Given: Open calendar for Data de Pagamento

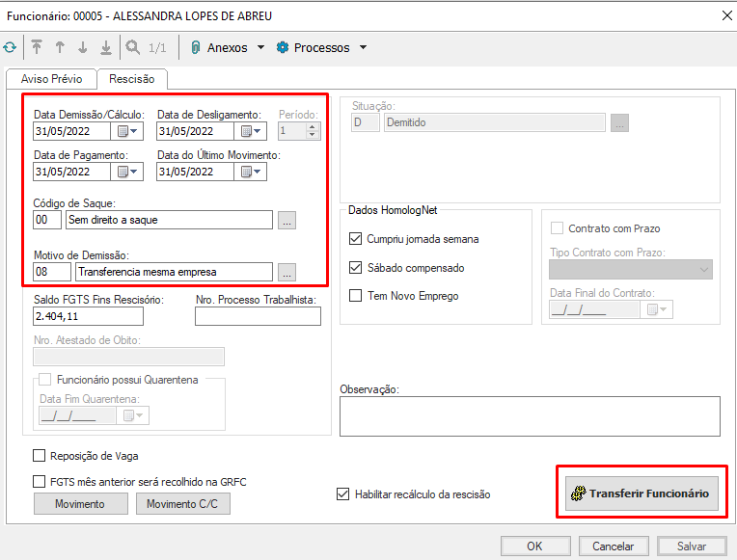Looking at the screenshot, I should pos(127,172).
